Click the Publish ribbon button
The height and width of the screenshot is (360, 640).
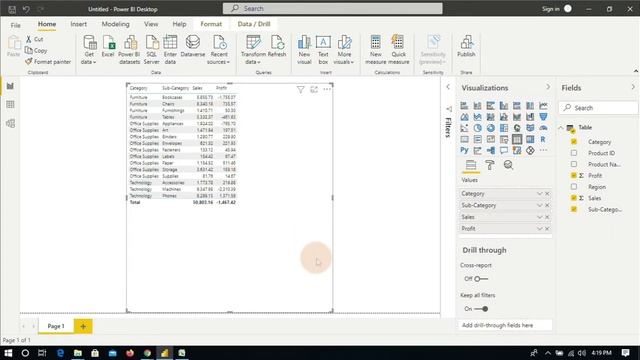coord(466,46)
